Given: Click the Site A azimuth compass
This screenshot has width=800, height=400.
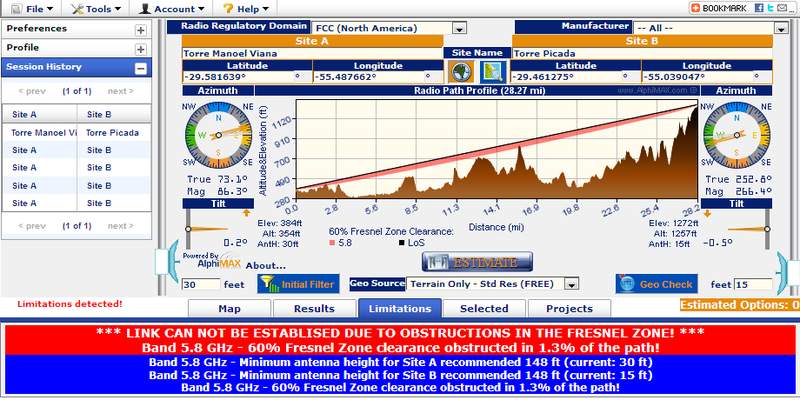Looking at the screenshot, I should 218,135.
